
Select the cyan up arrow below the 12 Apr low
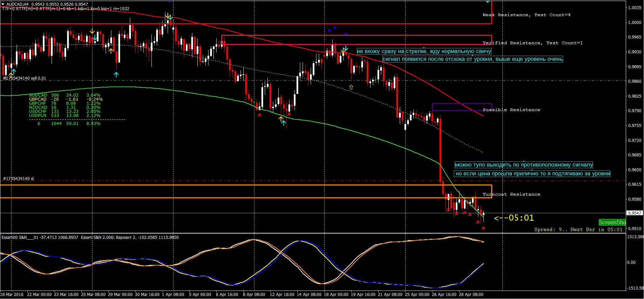coord(284,123)
